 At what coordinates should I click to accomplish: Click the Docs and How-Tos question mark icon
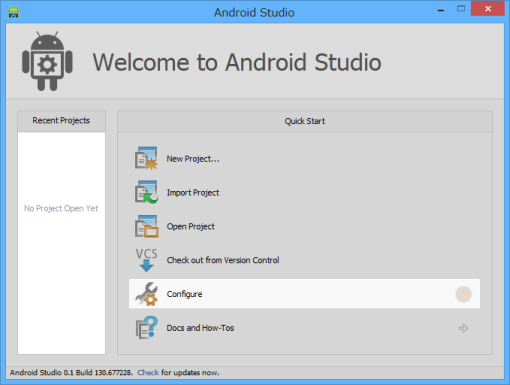[x=146, y=328]
